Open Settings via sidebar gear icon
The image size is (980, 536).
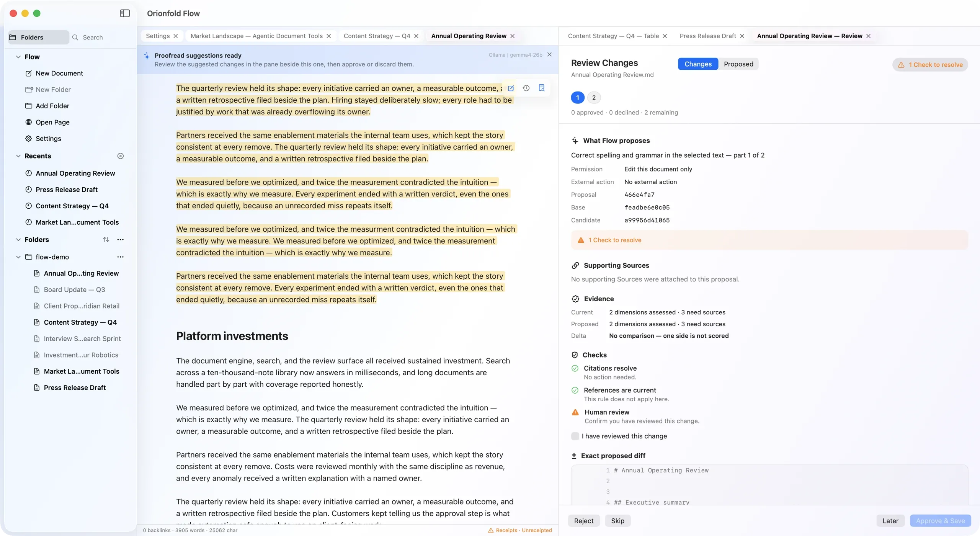click(x=28, y=139)
